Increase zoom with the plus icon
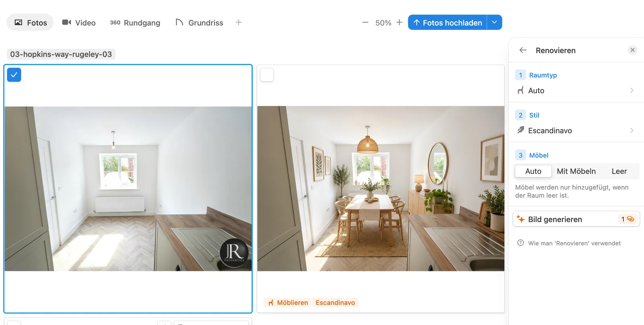 tap(399, 23)
